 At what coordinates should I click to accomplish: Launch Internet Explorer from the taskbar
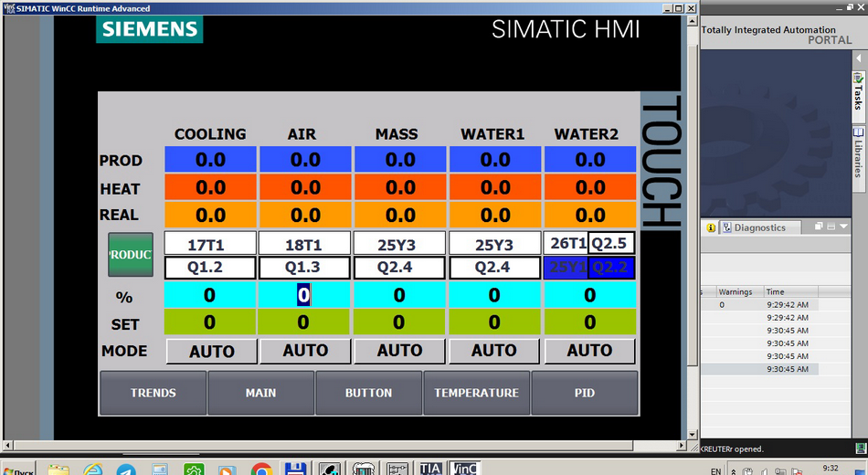92,470
